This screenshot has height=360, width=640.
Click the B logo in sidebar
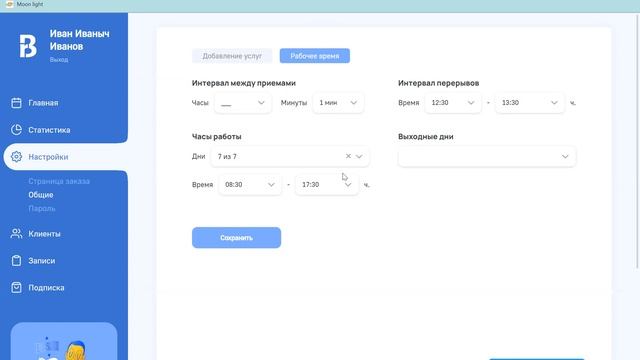(28, 45)
